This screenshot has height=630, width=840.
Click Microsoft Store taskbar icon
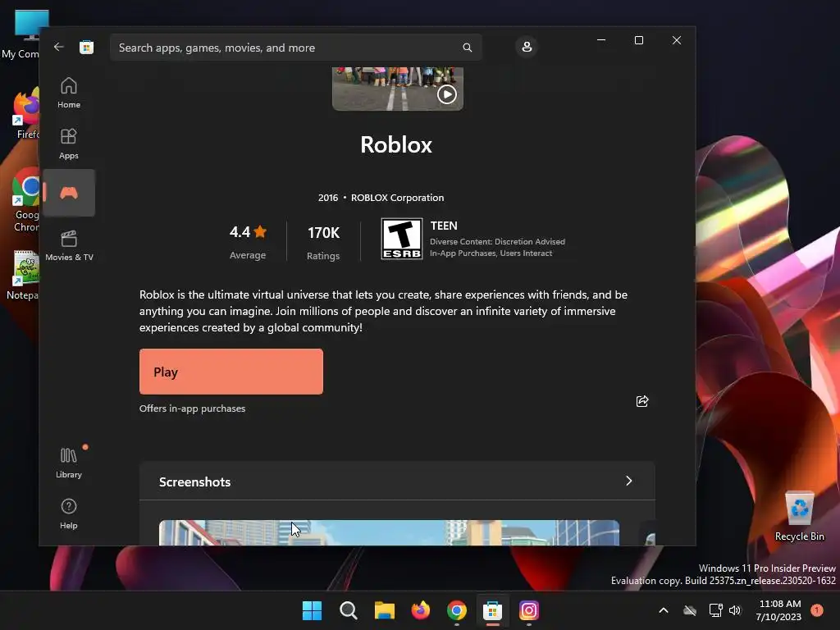pos(492,610)
